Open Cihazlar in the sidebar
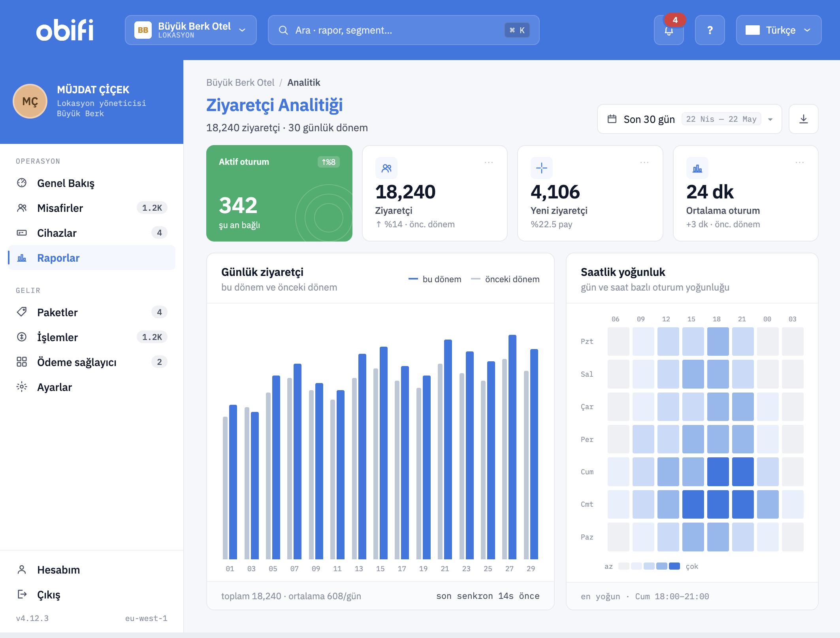The image size is (840, 638). pyautogui.click(x=92, y=233)
